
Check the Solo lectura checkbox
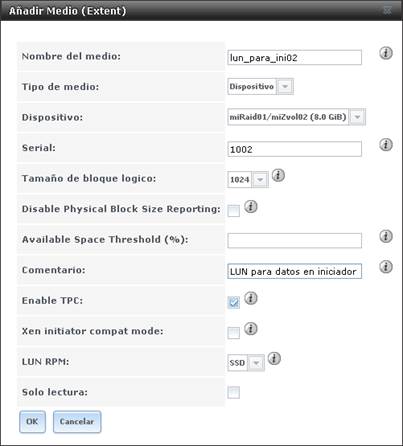point(233,392)
